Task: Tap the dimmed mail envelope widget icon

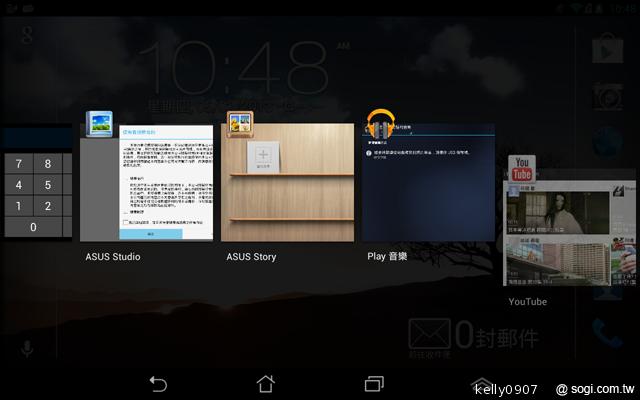Action: (x=429, y=334)
